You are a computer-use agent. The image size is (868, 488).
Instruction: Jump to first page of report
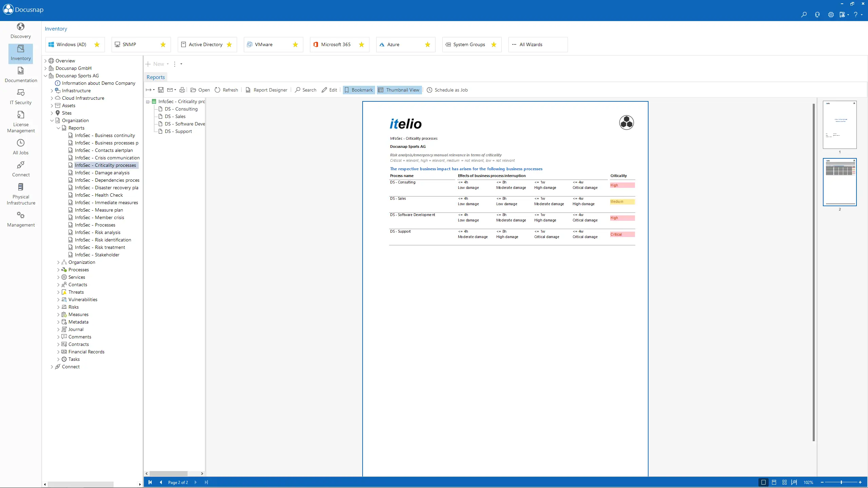[150, 482]
